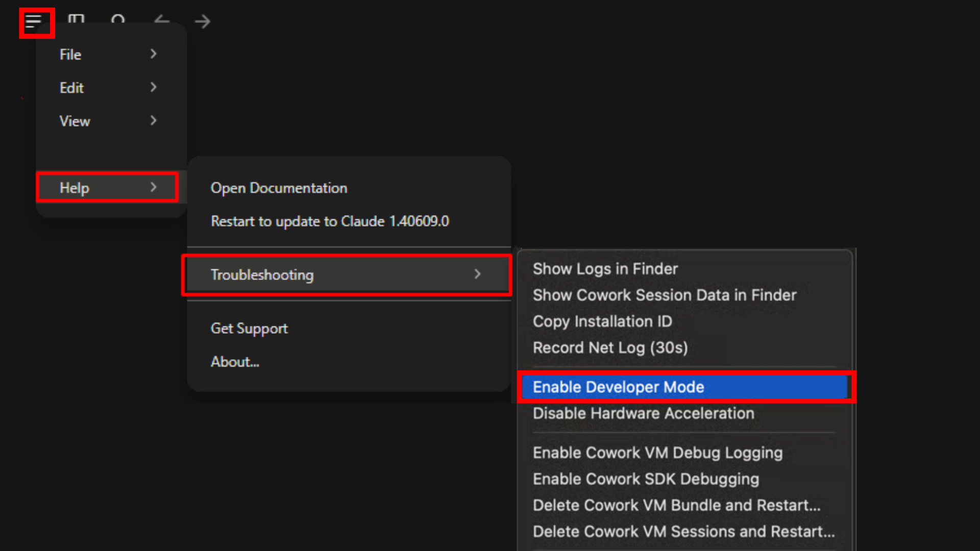Select Open Documentation
The image size is (980, 551).
click(x=349, y=188)
